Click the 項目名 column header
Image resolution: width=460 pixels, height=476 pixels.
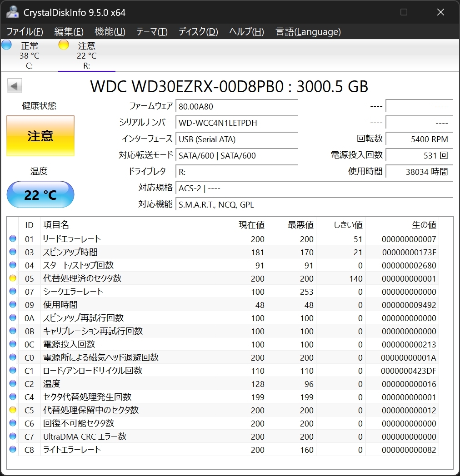point(129,225)
